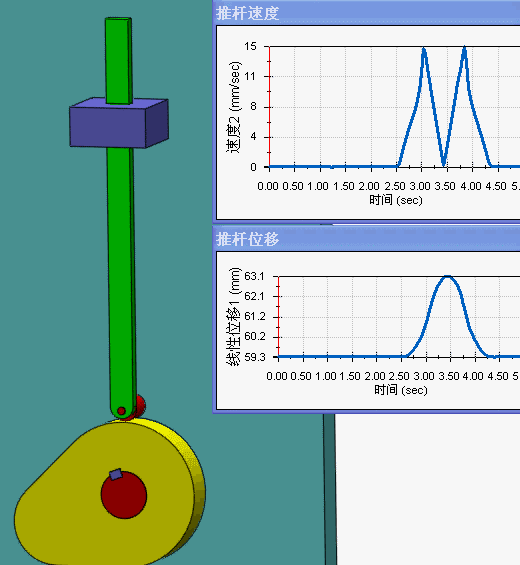
Task: Click displacement curve peak at 63.1 mm
Action: (x=447, y=276)
